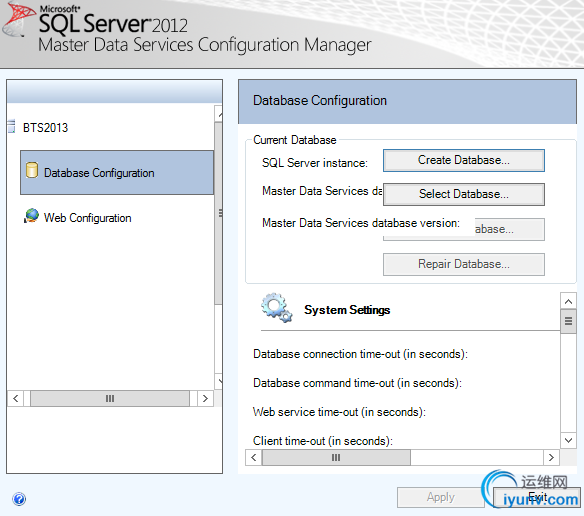This screenshot has width=584, height=516.
Task: Click 'Master Data Services database version:' label
Action: point(361,223)
